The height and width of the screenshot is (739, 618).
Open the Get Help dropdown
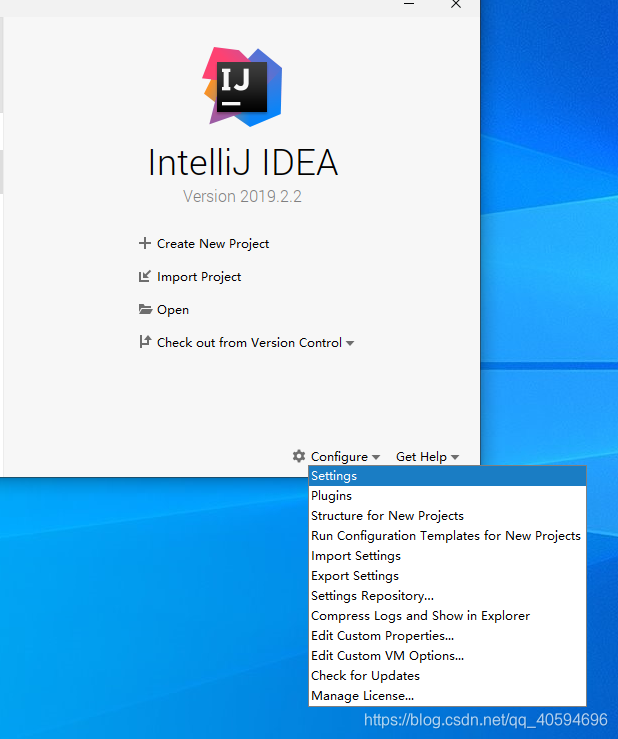point(427,457)
